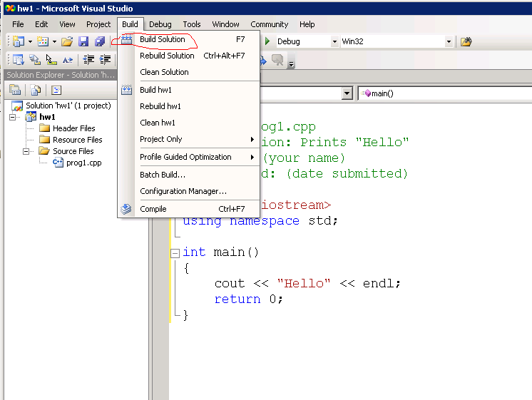Click the Build menu in the menu bar

(x=131, y=24)
